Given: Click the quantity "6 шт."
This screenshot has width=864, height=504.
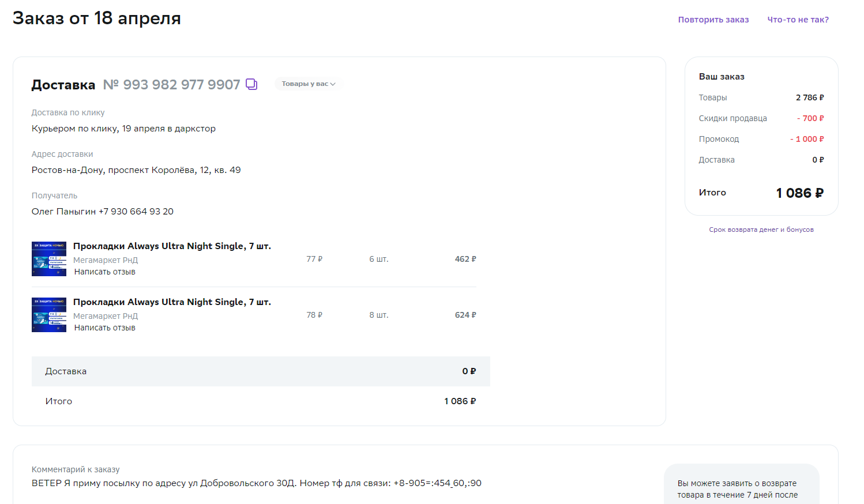Looking at the screenshot, I should pos(379,259).
